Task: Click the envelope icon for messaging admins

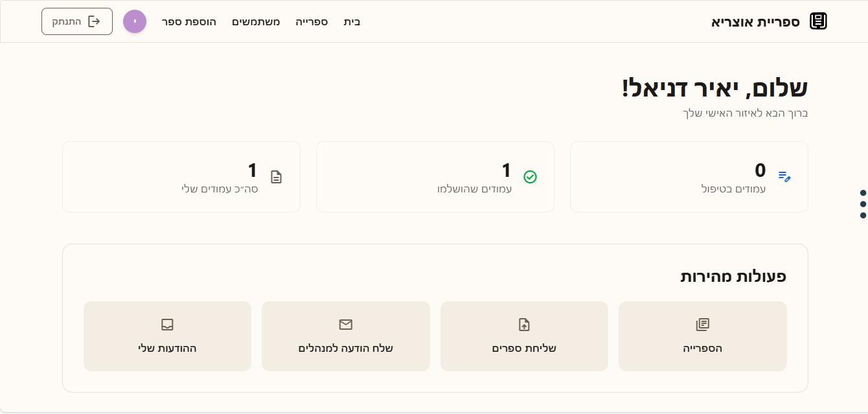Action: pos(345,325)
